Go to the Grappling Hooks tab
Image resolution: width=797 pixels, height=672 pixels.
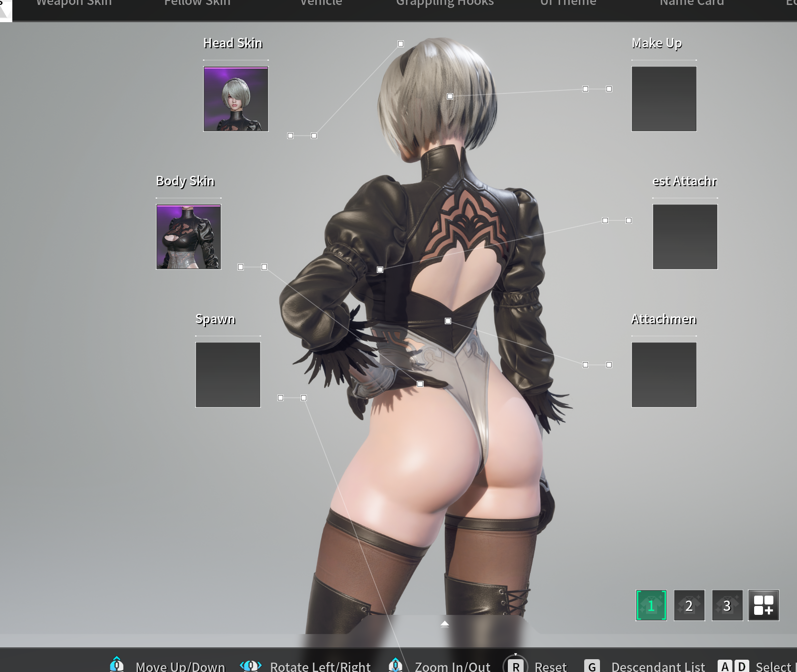(x=445, y=3)
